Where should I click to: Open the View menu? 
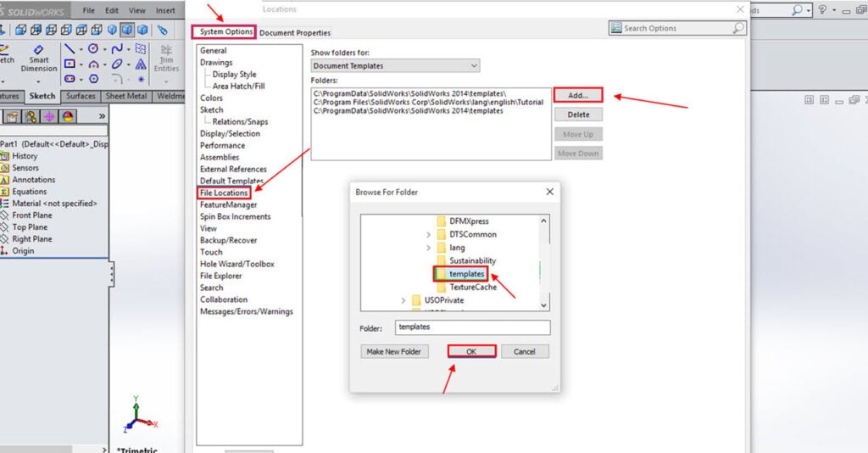[x=136, y=10]
